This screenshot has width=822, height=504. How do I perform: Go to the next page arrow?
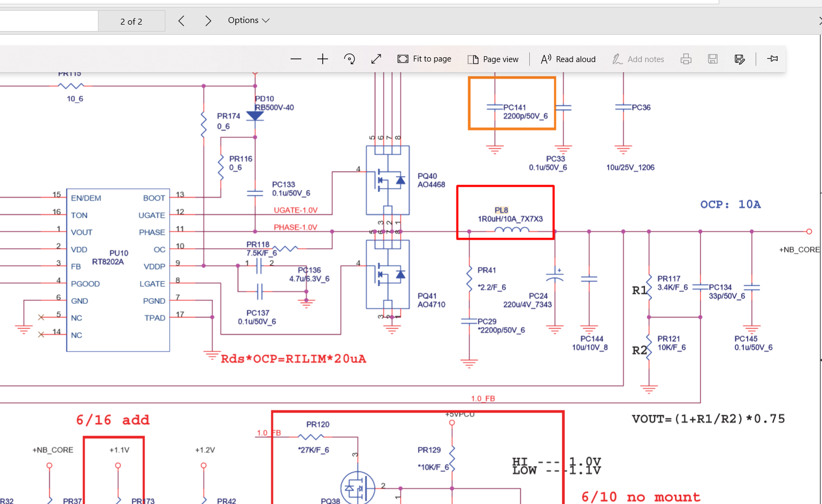(208, 21)
